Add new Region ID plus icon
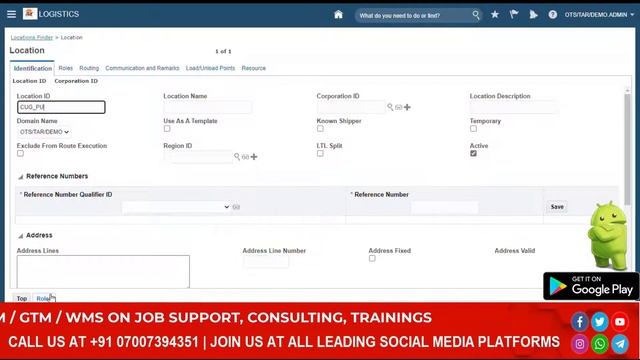The height and width of the screenshot is (360, 640). point(254,157)
